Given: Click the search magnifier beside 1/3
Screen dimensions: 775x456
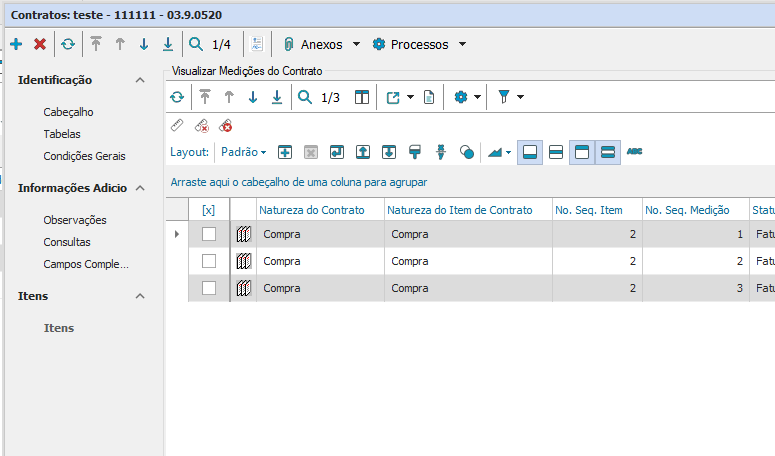Looking at the screenshot, I should point(306,97).
